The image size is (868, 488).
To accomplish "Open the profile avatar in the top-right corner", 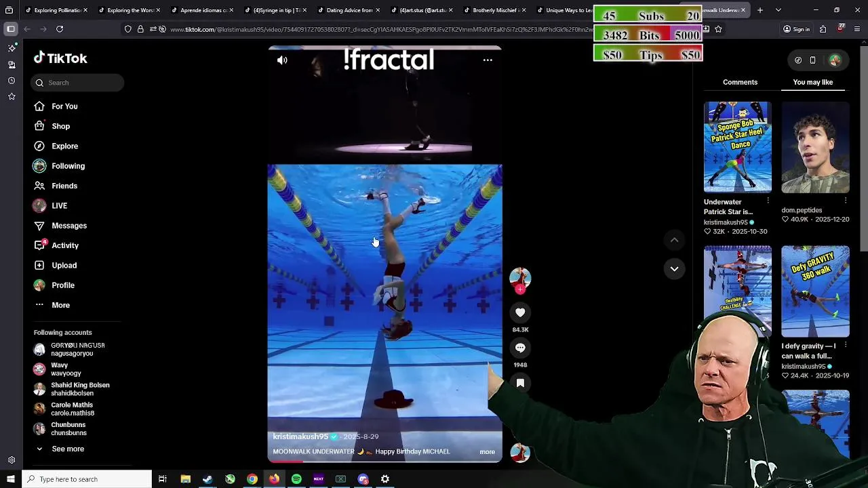I will (x=835, y=60).
